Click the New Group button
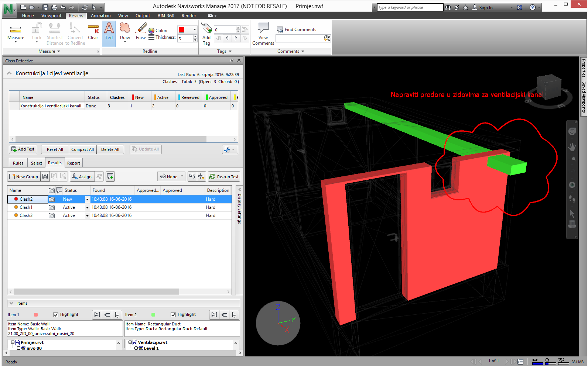 point(24,177)
